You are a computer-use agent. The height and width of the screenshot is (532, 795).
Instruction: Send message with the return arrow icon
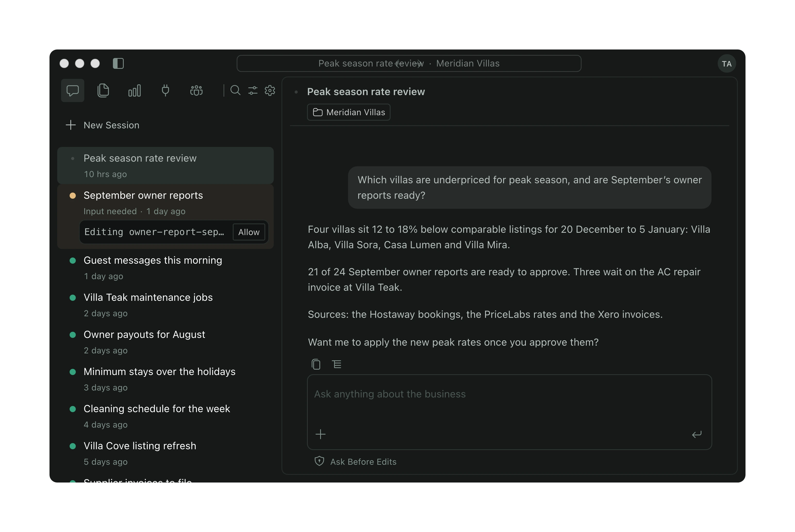(x=697, y=434)
